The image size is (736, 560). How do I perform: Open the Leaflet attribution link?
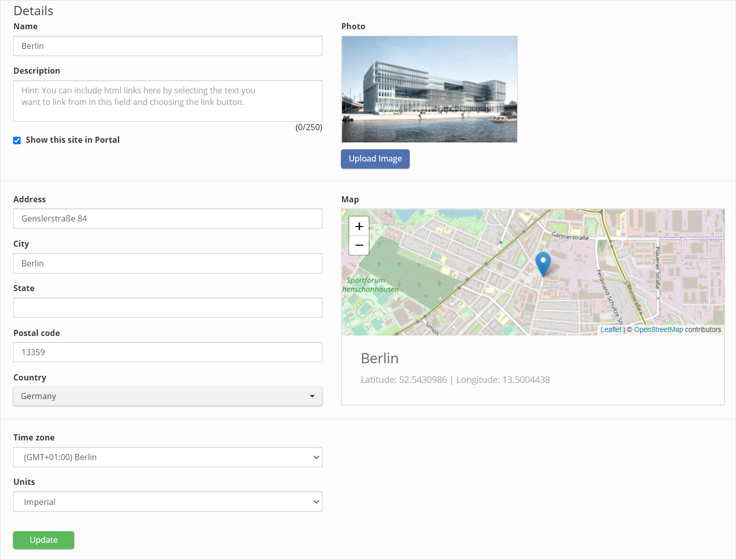(x=610, y=329)
